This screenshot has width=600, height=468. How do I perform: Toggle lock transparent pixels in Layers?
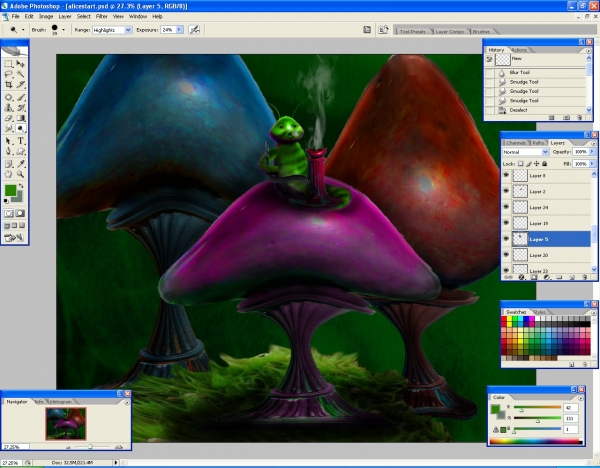(520, 164)
